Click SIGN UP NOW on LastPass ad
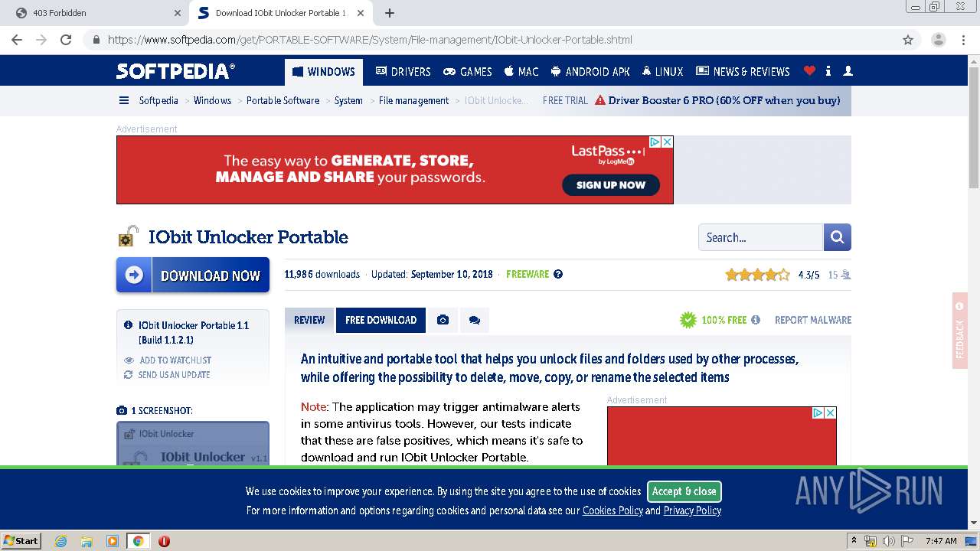The image size is (980, 551). [x=610, y=184]
